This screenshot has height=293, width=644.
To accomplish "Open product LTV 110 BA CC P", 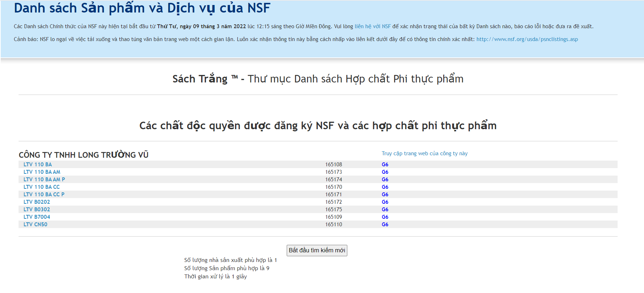I will click(x=44, y=195).
